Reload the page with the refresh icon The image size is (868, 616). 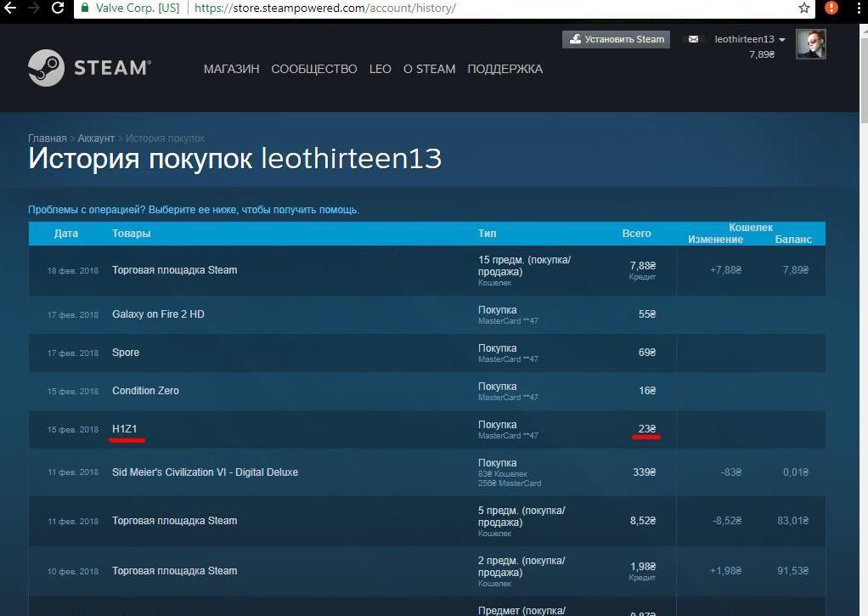click(58, 8)
